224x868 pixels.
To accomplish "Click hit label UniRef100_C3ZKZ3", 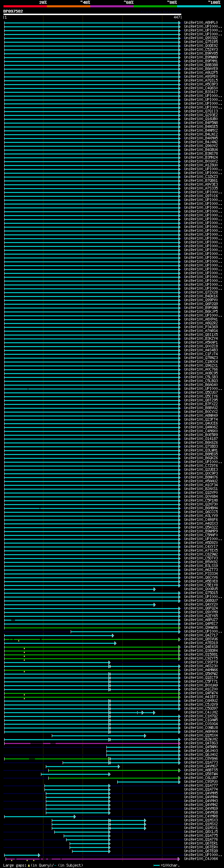I will click(x=201, y=177).
